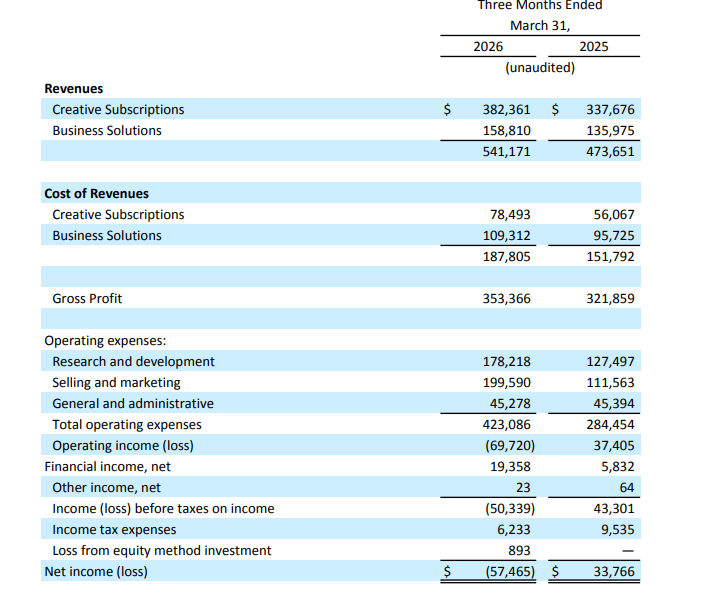Select 'Selling and marketing' row label
This screenshot has width=703, height=593.
116,383
